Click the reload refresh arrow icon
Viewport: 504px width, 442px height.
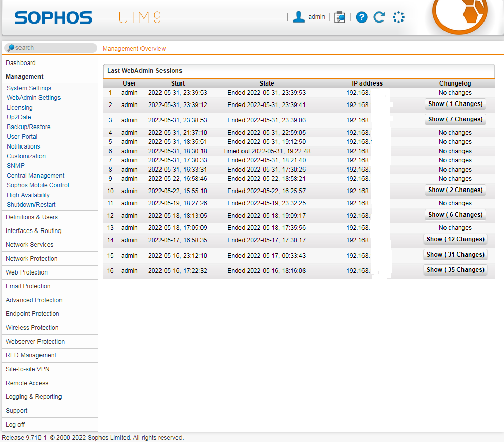[x=379, y=17]
